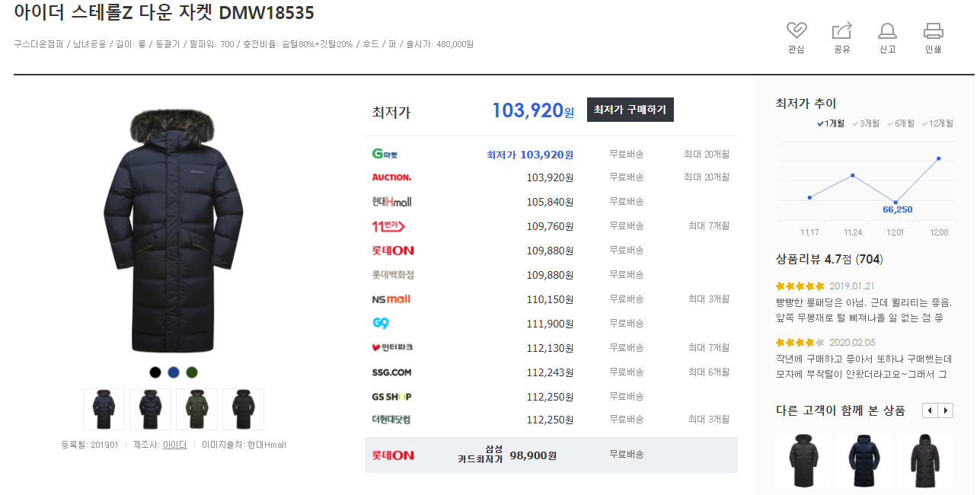Open the 11번가 store logo
980x495 pixels.
[x=388, y=226]
